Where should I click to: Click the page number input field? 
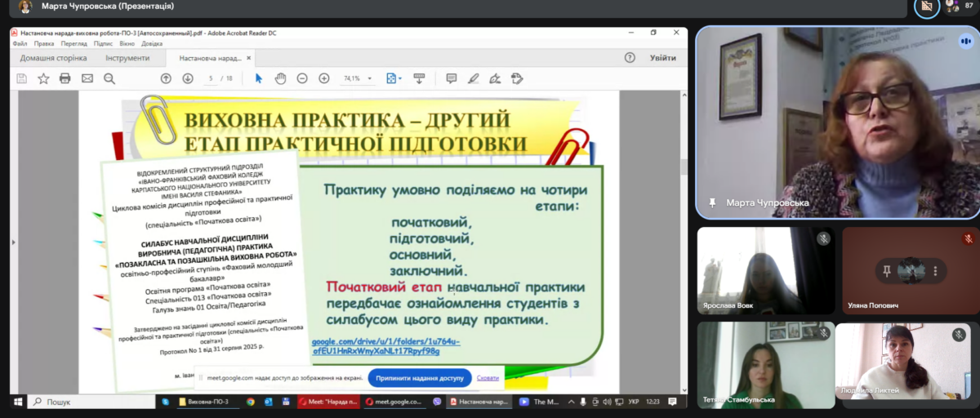pos(211,78)
